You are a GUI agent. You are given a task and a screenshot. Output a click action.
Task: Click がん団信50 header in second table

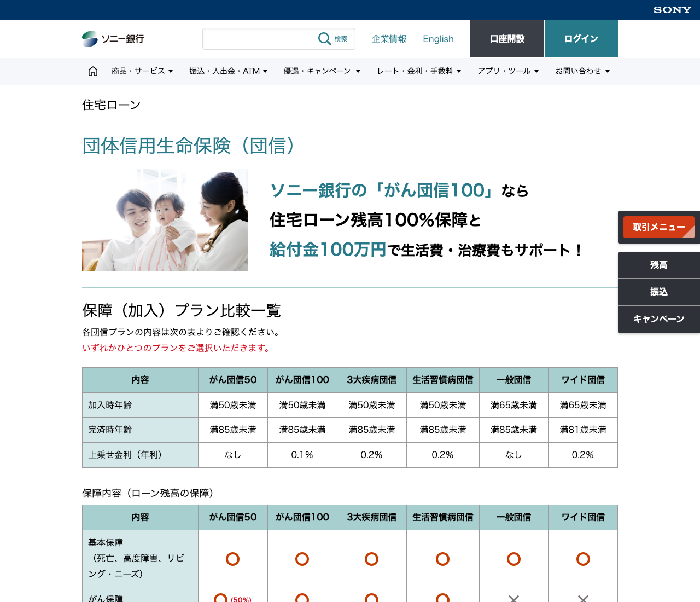233,517
